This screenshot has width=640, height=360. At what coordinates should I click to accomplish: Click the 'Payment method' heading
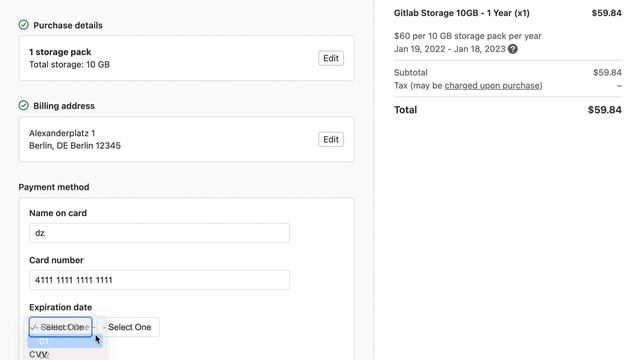54,187
